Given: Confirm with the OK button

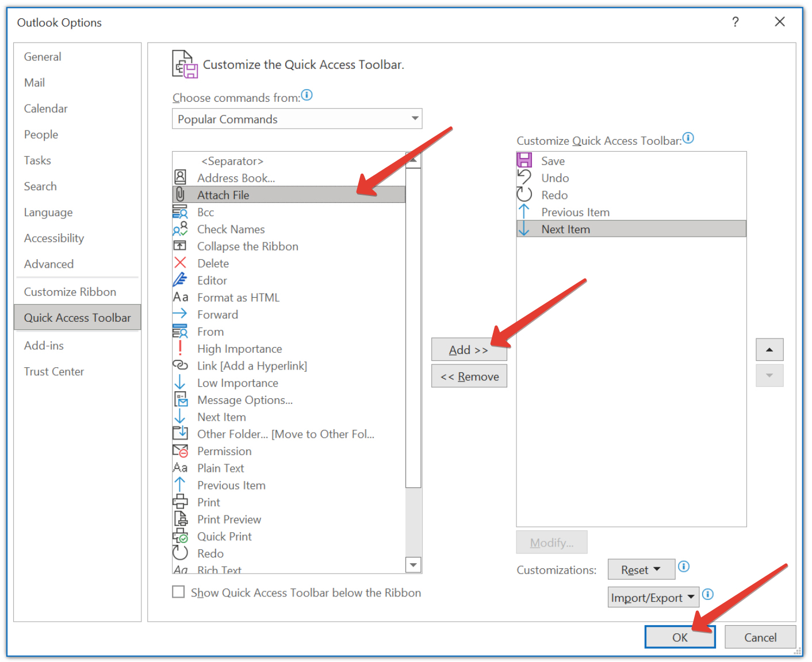Looking at the screenshot, I should pyautogui.click(x=680, y=637).
